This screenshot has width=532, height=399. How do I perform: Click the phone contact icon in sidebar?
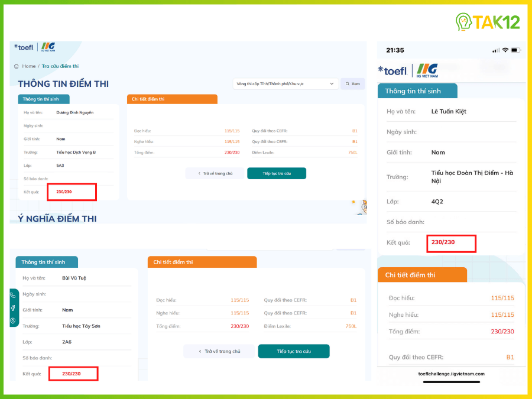coord(13,295)
